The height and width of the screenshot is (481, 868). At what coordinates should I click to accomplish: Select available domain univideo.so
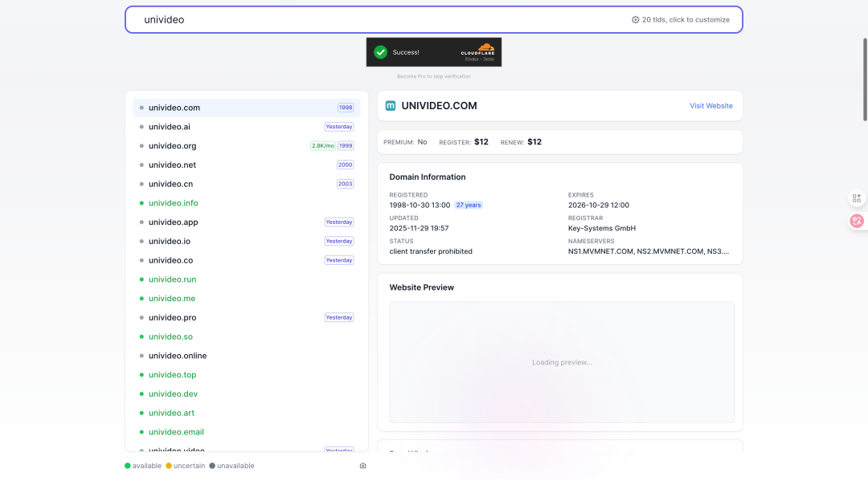click(247, 336)
